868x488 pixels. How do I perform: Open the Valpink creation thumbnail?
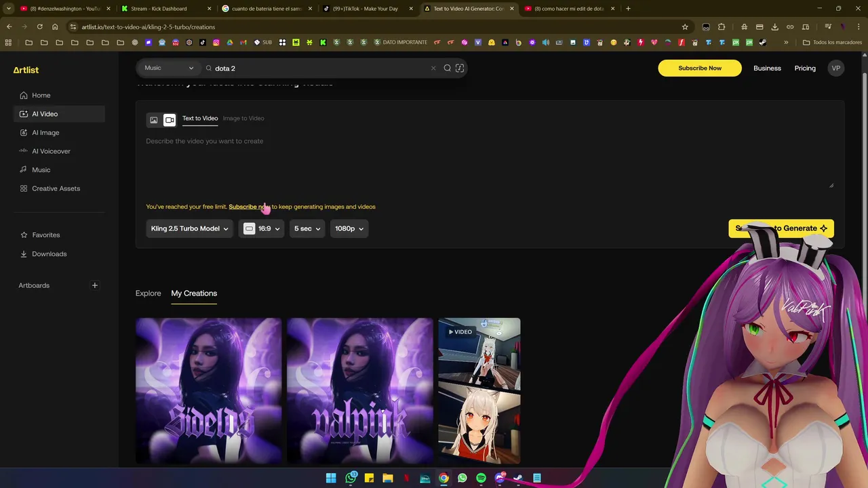(359, 391)
